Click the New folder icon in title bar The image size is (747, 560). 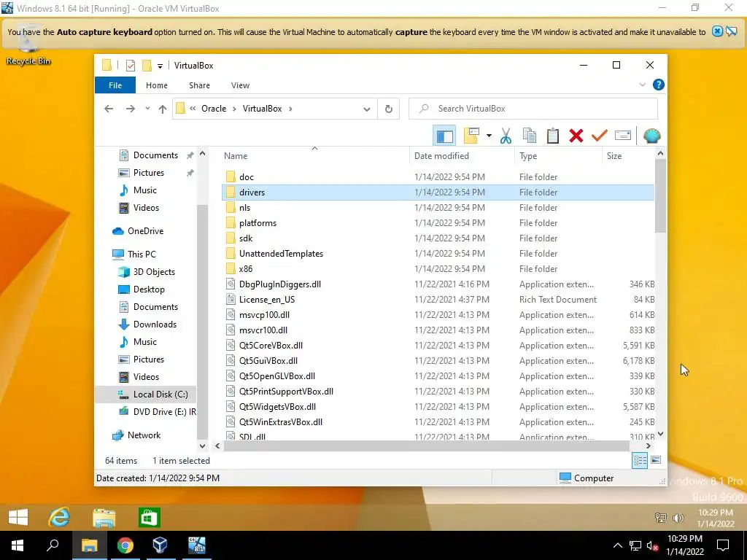[x=147, y=66]
